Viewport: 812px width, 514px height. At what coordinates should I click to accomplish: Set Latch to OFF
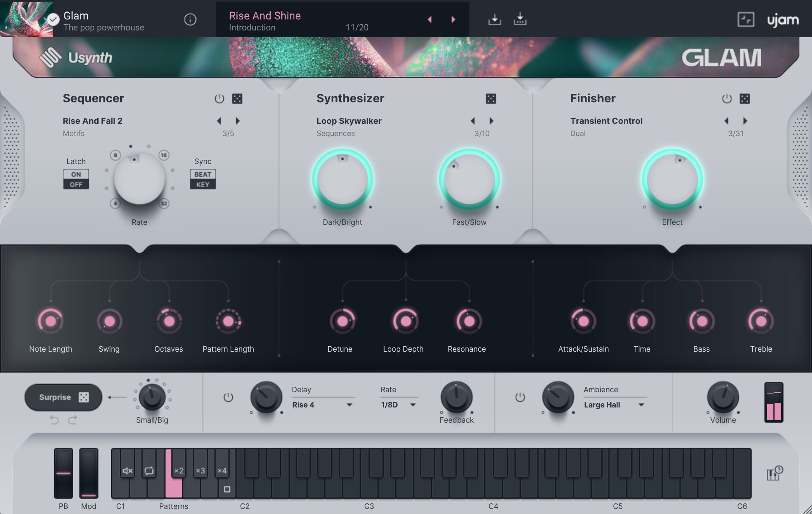76,184
